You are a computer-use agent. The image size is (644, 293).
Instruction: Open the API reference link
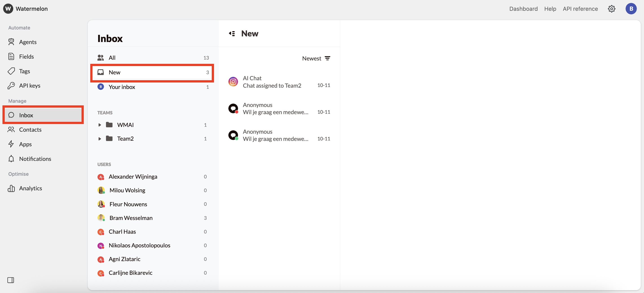(x=580, y=9)
